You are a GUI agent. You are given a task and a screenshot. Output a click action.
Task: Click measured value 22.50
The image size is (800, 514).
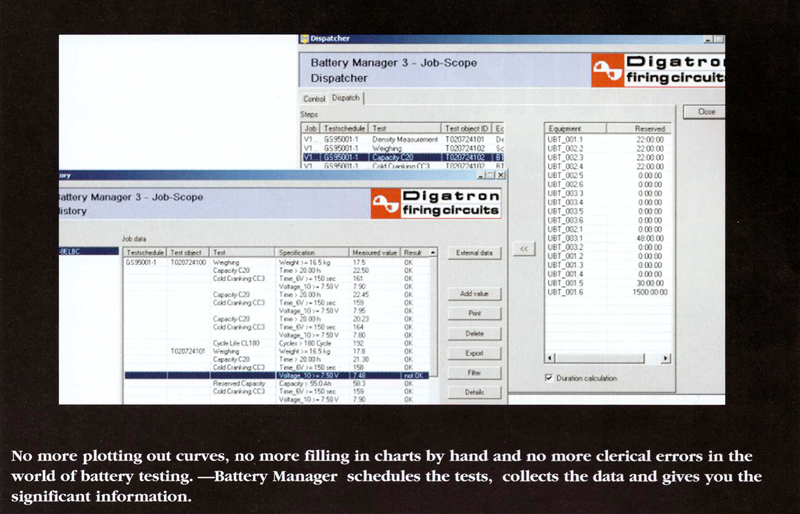(361, 271)
